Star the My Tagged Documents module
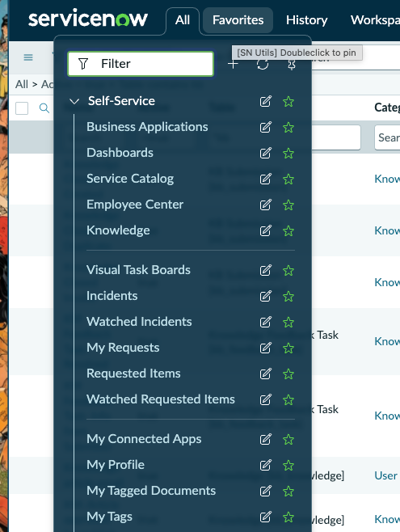 [288, 492]
